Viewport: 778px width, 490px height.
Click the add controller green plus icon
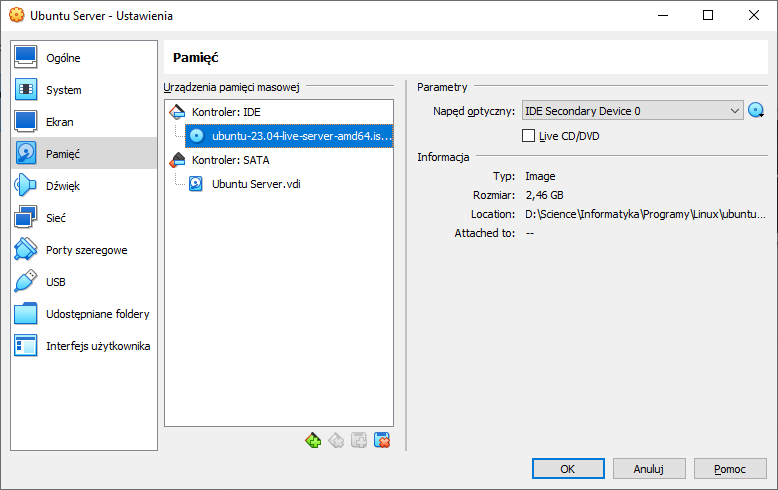(313, 440)
